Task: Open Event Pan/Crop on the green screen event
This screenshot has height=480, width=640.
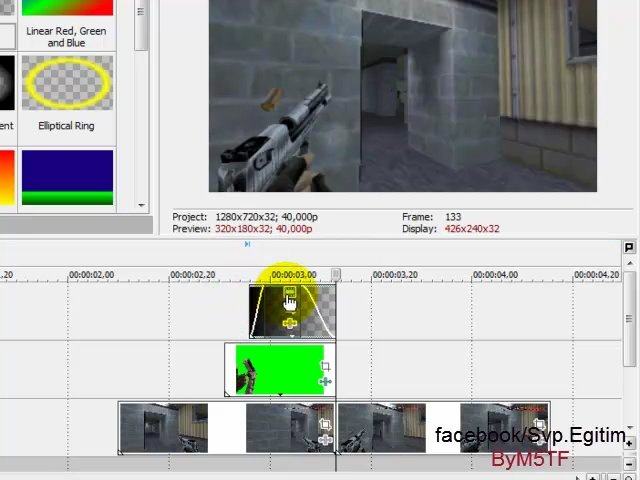Action: click(x=325, y=366)
